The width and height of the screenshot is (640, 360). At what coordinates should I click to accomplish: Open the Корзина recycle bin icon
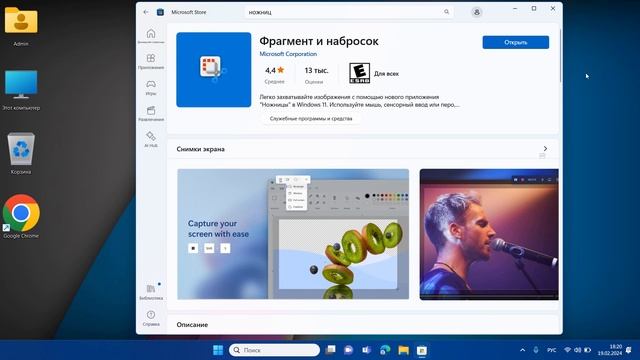point(21,153)
